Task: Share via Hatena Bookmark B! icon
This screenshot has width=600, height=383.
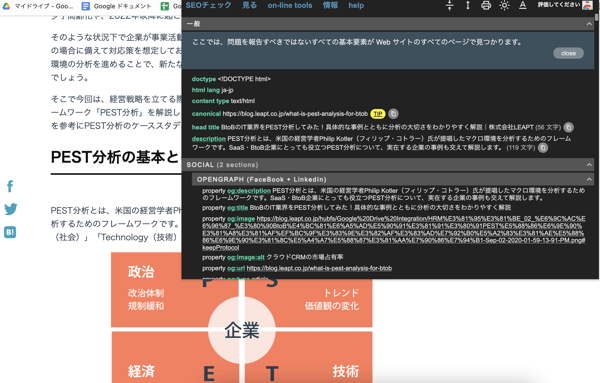Action: (x=10, y=232)
